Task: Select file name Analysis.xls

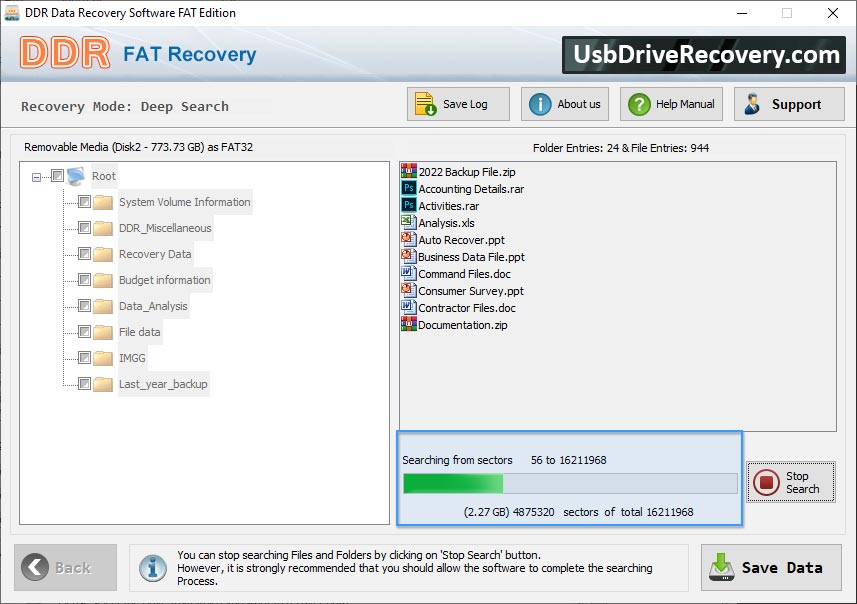Action: 446,223
